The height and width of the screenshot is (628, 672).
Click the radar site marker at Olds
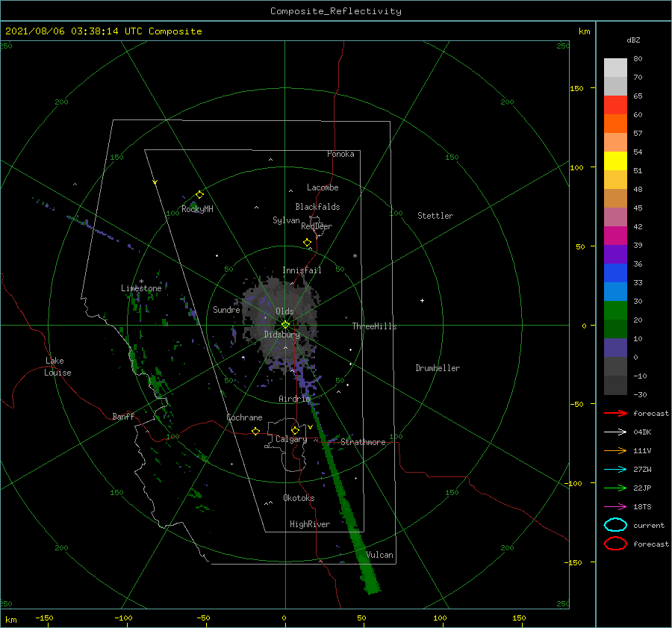(285, 325)
